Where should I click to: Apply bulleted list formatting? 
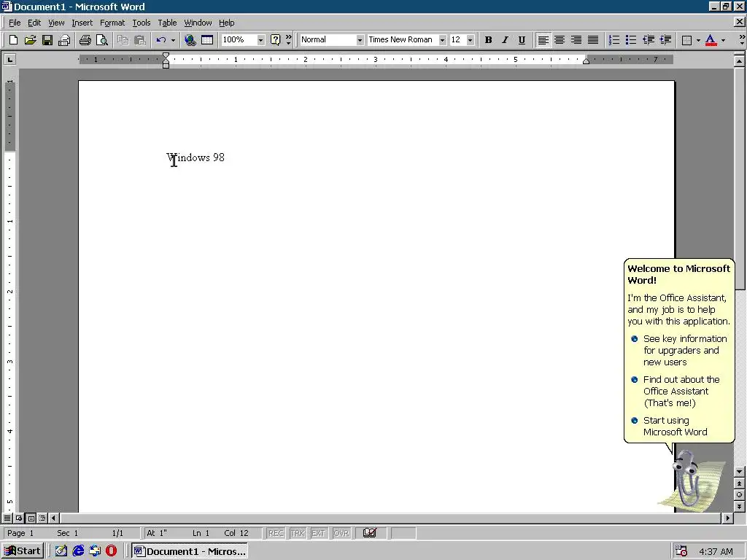(631, 40)
